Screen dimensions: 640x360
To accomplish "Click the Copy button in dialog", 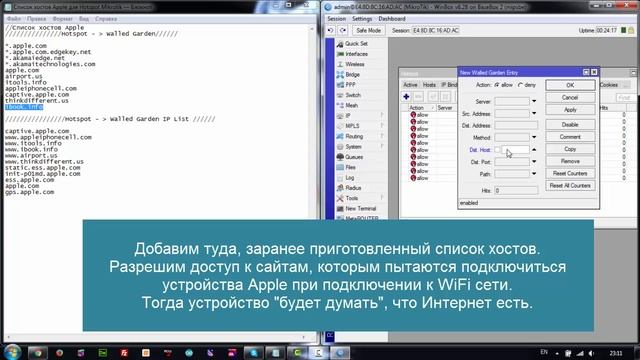I will click(x=570, y=149).
